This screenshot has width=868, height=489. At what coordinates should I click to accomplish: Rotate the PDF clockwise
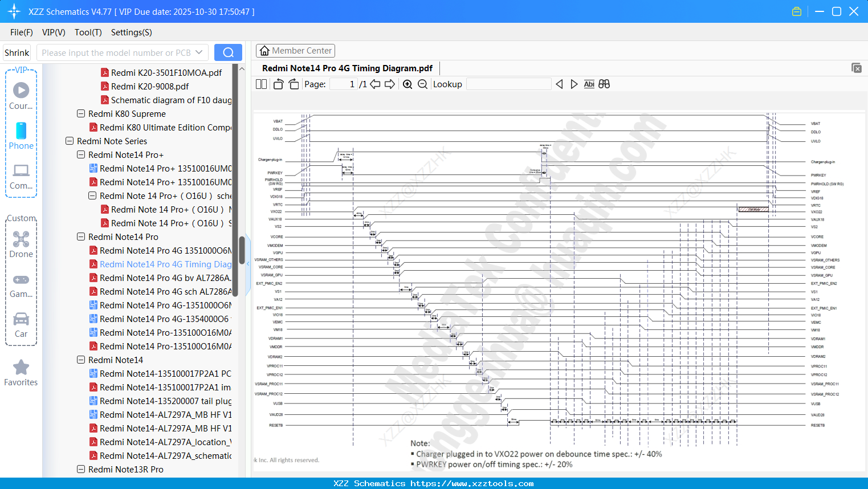pos(294,84)
